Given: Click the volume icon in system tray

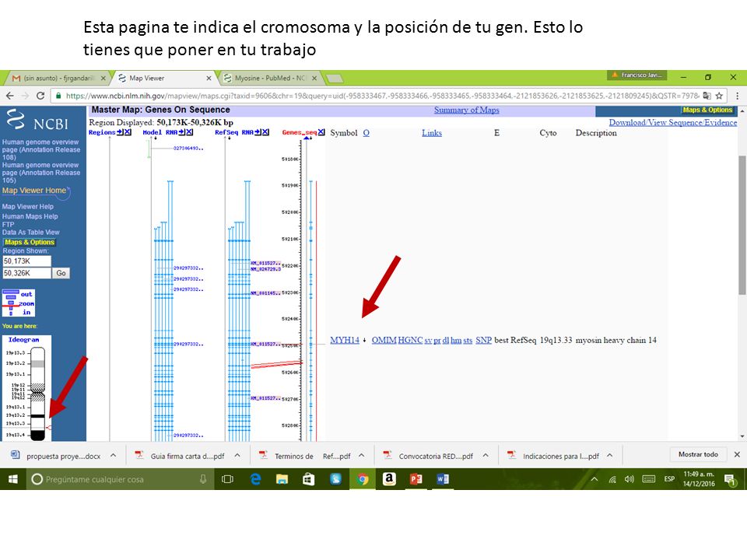Looking at the screenshot, I should click(x=630, y=479).
